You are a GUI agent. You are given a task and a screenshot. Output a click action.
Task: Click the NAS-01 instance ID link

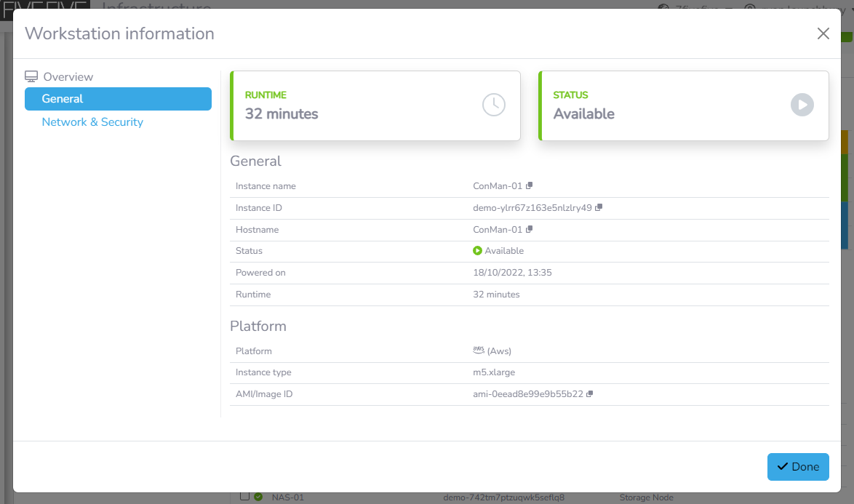coord(503,498)
